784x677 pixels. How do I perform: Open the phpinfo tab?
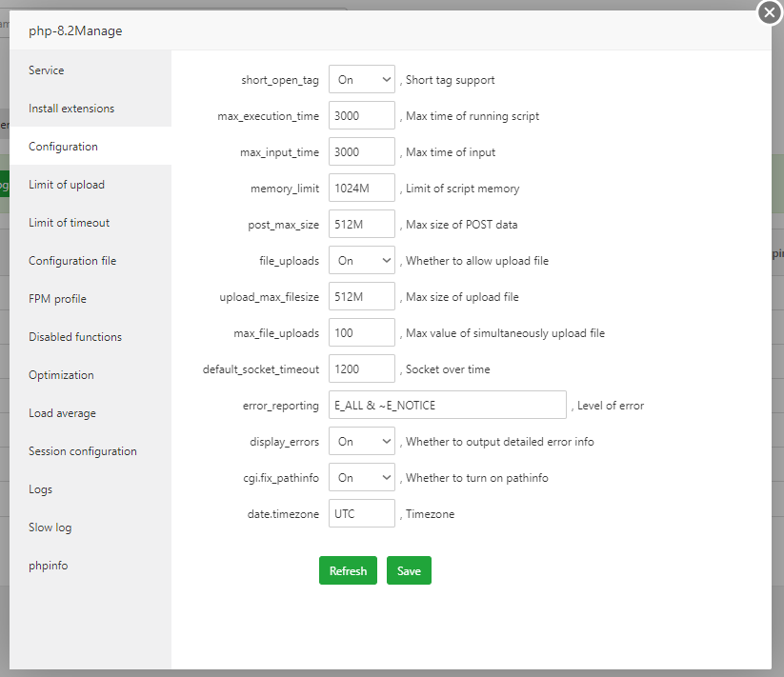(x=48, y=566)
